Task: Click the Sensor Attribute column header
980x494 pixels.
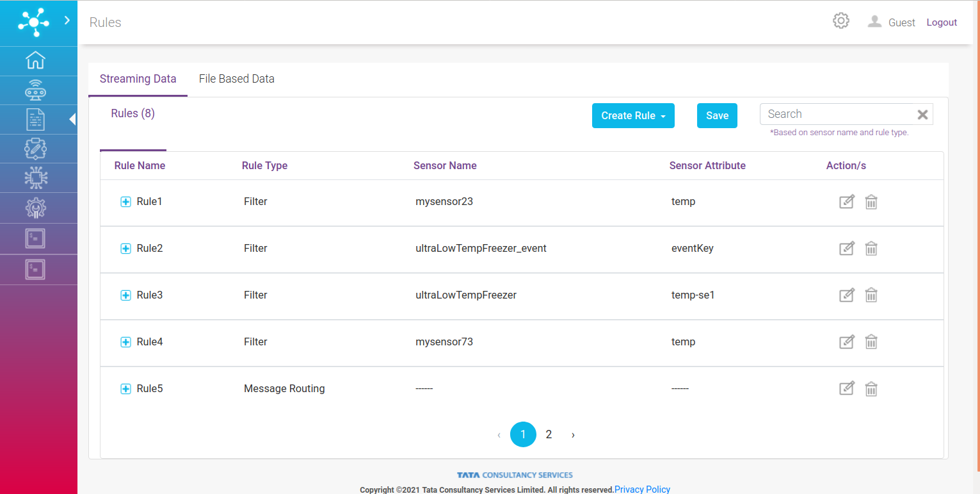Action: [707, 165]
